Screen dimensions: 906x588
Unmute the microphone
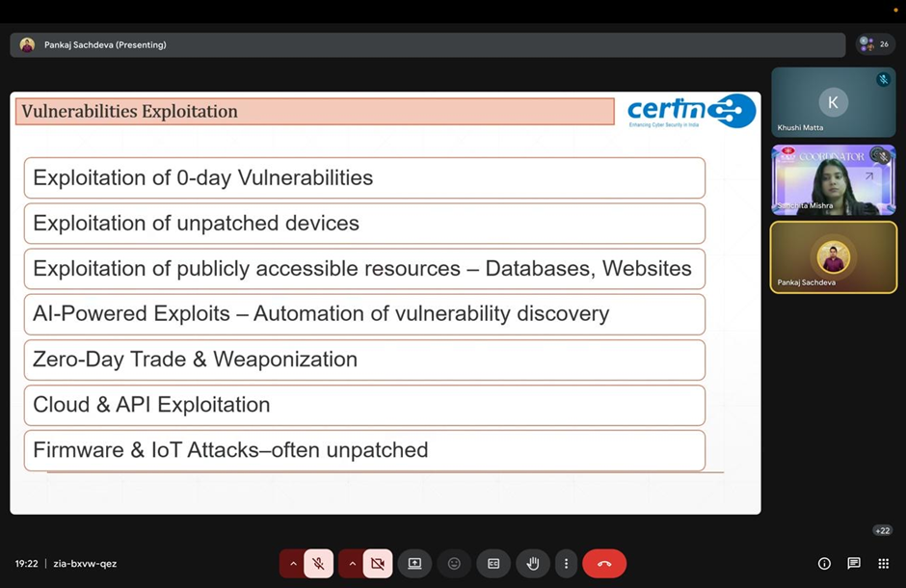[318, 564]
